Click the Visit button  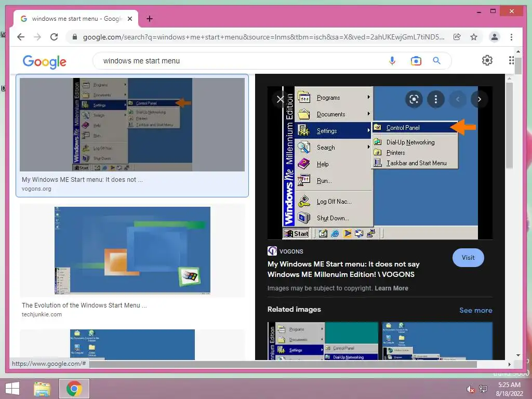(x=468, y=258)
